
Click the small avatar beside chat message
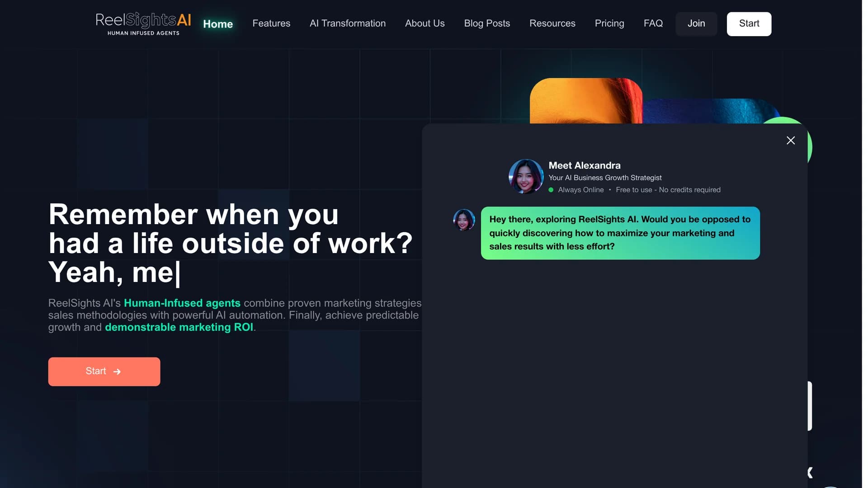[464, 220]
